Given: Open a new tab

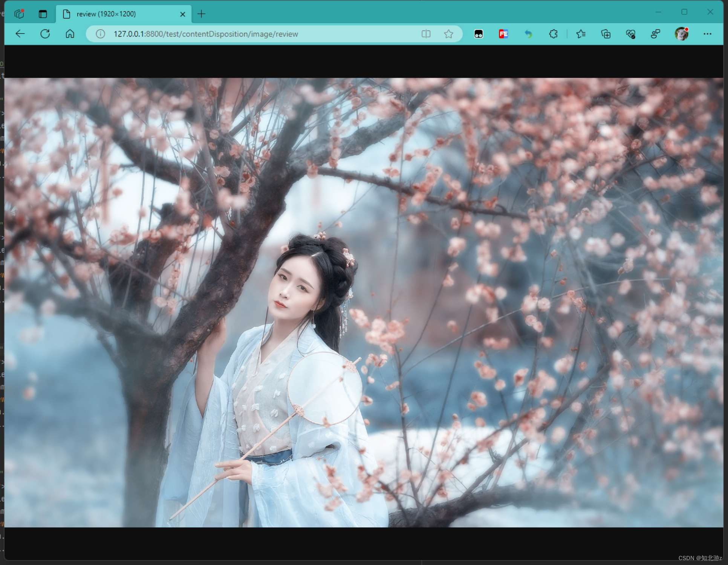Looking at the screenshot, I should point(202,14).
